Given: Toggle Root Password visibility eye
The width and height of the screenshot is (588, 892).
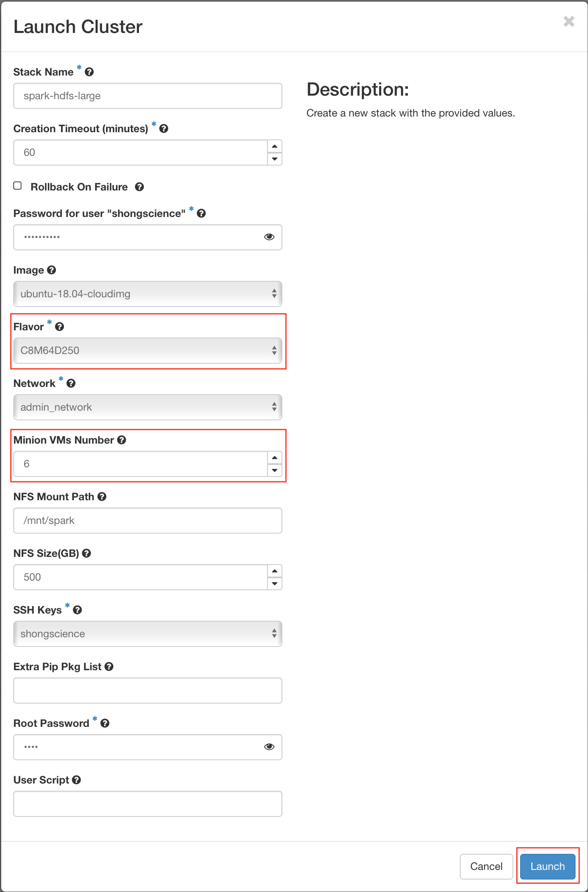Looking at the screenshot, I should 269,747.
